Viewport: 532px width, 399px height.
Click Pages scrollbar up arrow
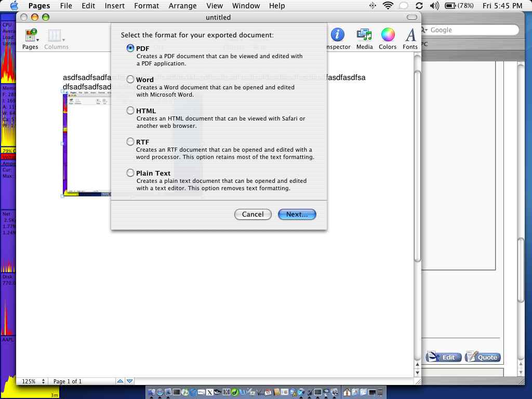[418, 364]
